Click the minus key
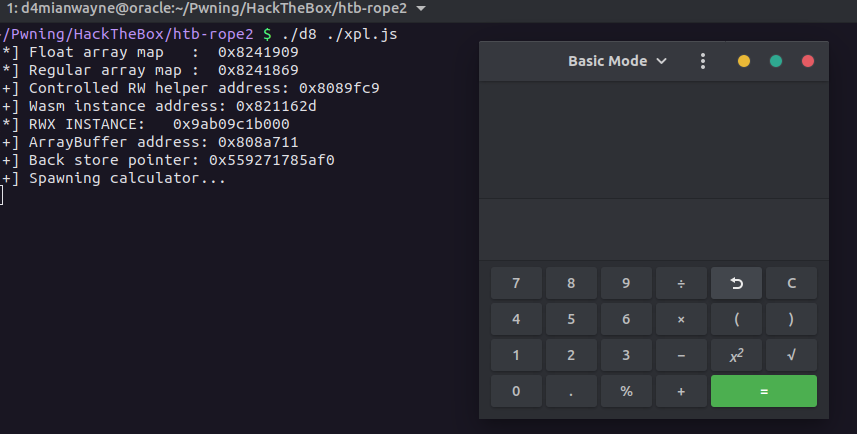857x434 pixels. 681,355
